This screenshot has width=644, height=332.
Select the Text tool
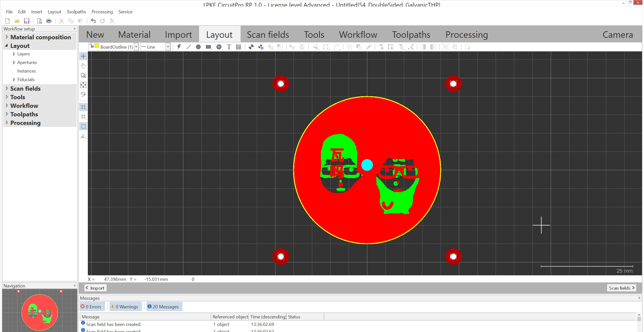pyautogui.click(x=229, y=47)
